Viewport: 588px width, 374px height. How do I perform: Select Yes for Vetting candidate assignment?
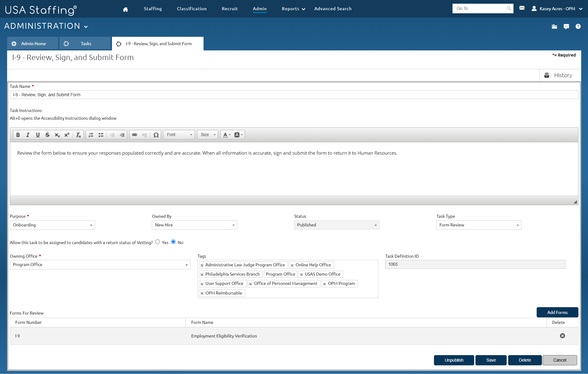[158, 242]
